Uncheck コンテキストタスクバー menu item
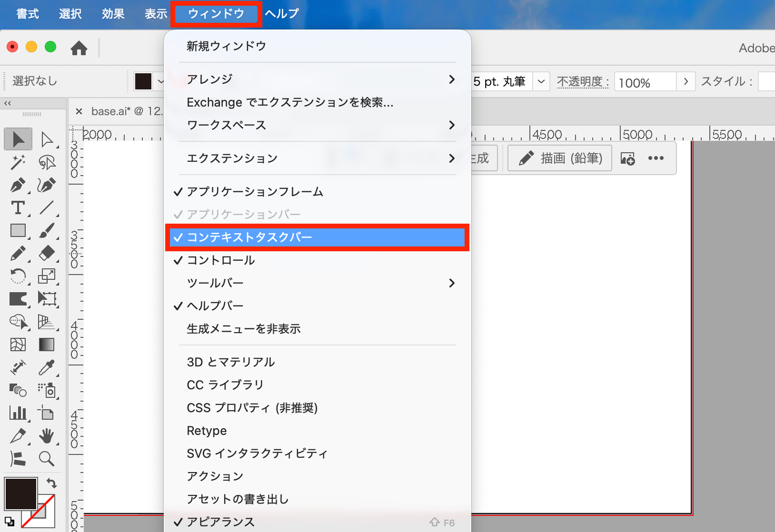This screenshot has width=775, height=532. click(x=317, y=238)
